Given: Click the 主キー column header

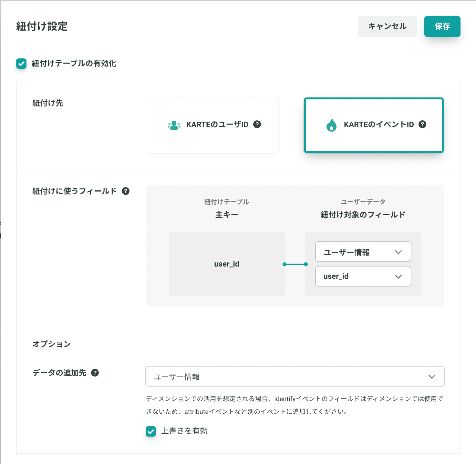Looking at the screenshot, I should (227, 215).
